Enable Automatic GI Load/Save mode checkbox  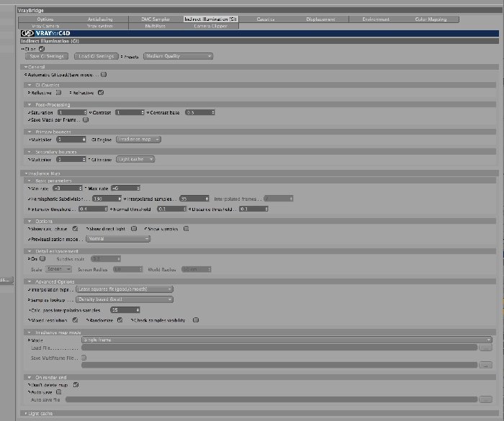pos(104,75)
